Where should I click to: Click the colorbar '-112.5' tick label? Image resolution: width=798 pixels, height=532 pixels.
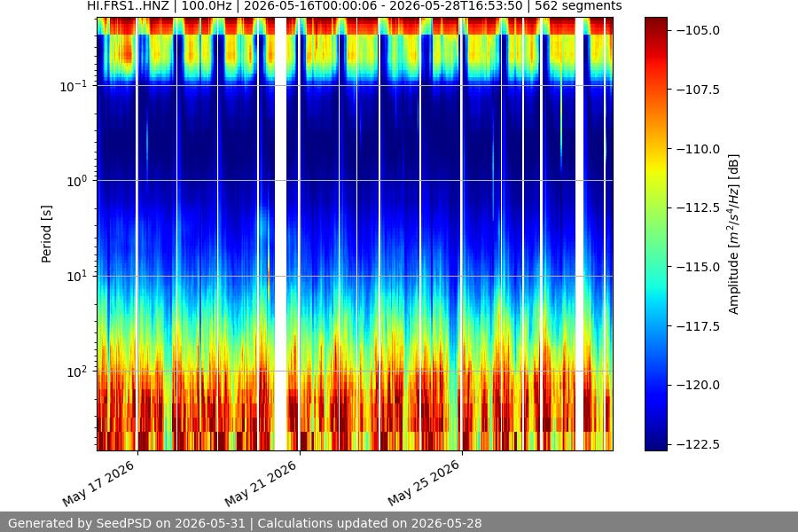[x=699, y=207]
